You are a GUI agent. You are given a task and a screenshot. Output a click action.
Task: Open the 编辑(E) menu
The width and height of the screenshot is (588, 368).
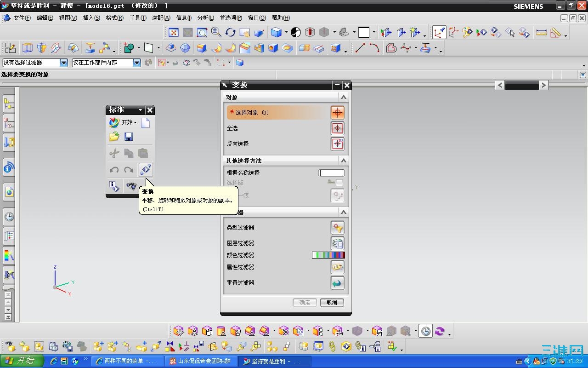pos(45,18)
